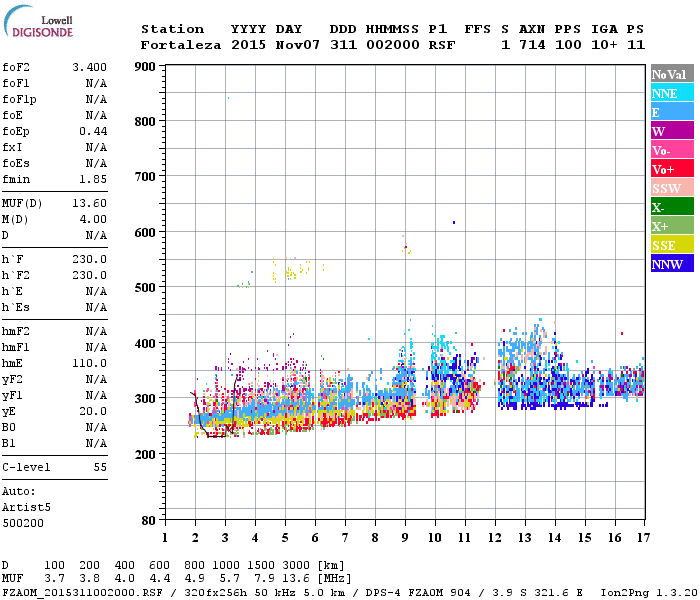Click the C-level value 55
The width and height of the screenshot is (700, 600).
tap(100, 467)
